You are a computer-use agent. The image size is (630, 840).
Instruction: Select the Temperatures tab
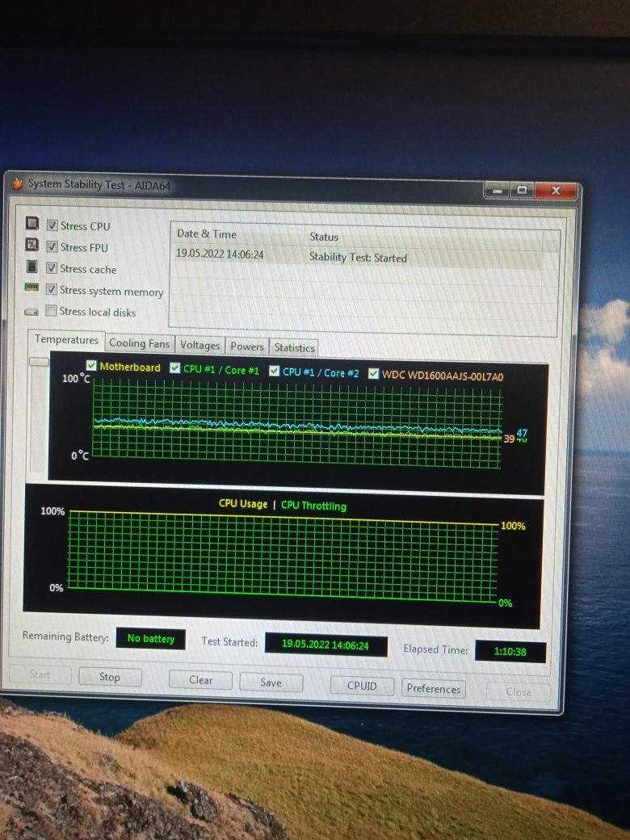point(66,340)
